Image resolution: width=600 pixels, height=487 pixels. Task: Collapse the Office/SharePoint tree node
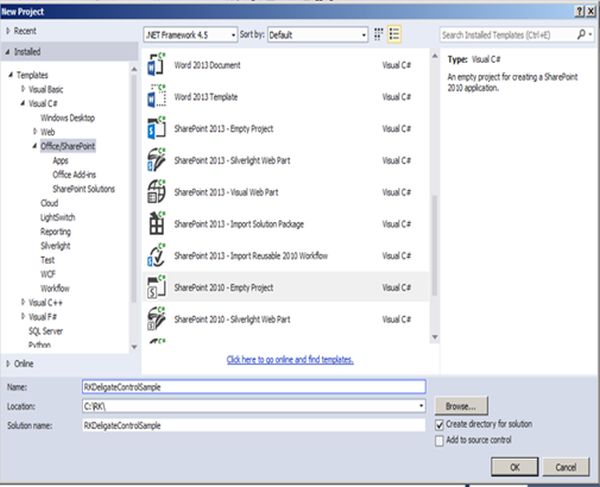(35, 146)
